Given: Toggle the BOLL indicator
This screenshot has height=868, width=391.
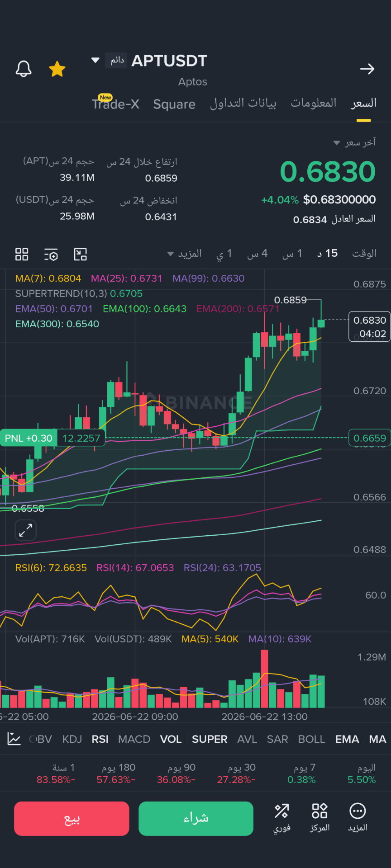Looking at the screenshot, I should (311, 739).
